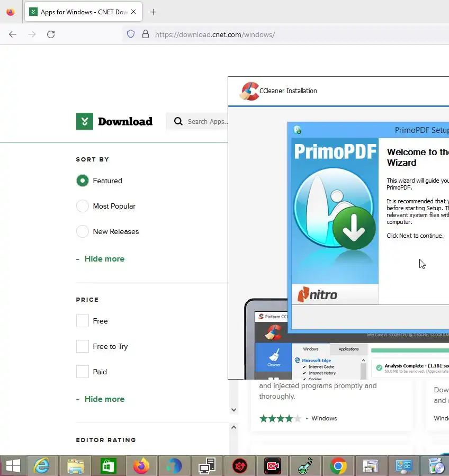Open the blue swirl app taskbar icon
This screenshot has width=449, height=476.
coord(174,466)
